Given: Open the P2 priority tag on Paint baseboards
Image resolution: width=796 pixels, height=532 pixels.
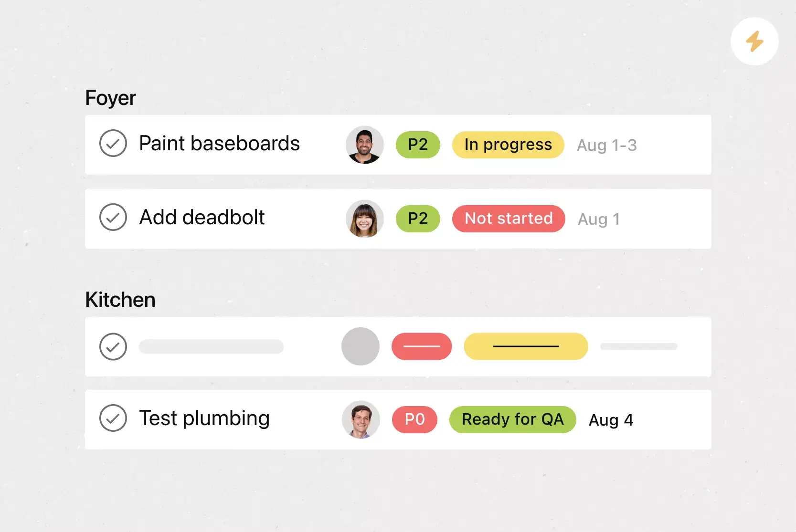Looking at the screenshot, I should click(418, 145).
